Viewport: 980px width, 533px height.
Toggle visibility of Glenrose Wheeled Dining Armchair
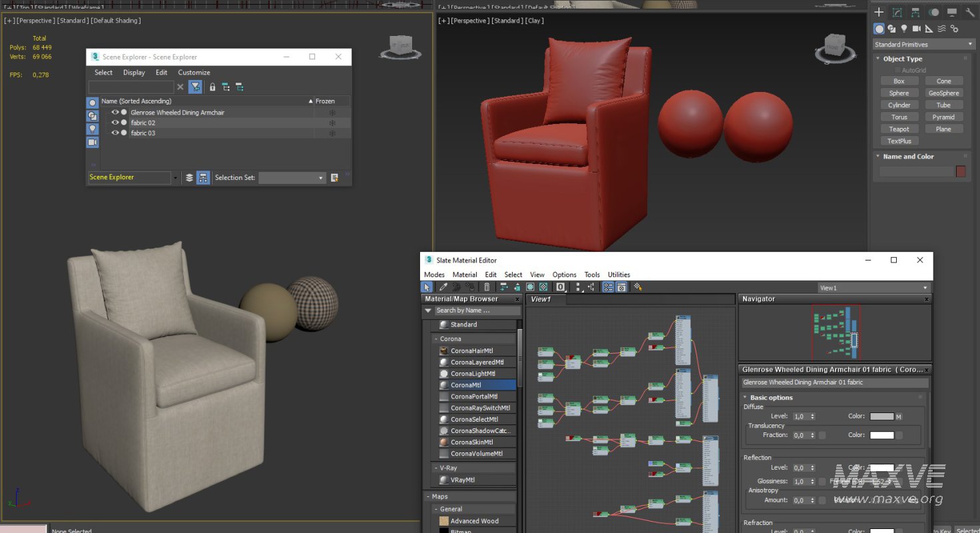[115, 113]
